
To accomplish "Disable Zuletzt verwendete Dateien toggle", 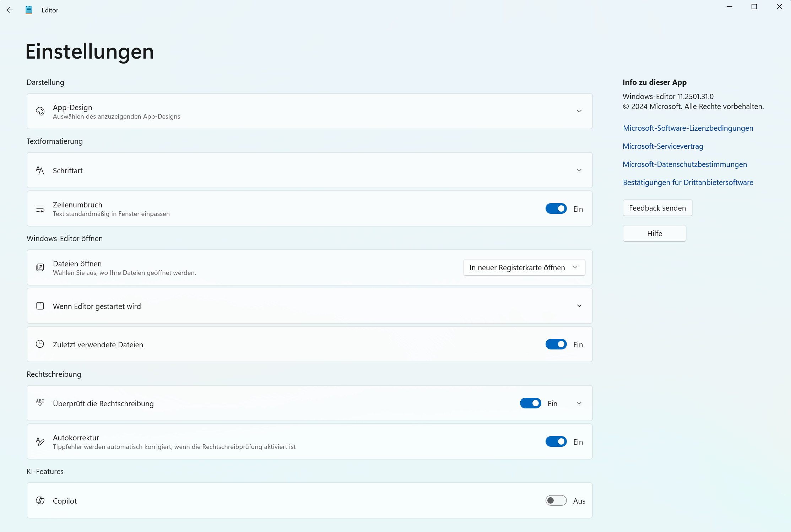I will [556, 344].
